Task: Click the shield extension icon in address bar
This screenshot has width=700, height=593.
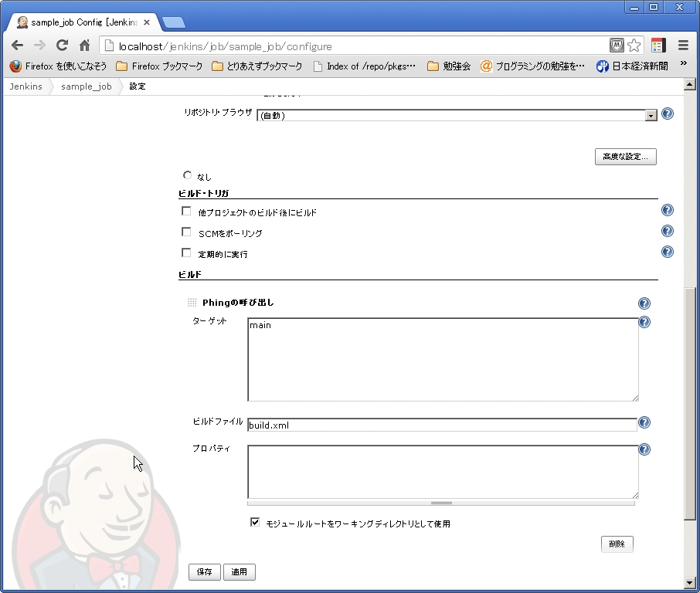Action: (617, 45)
